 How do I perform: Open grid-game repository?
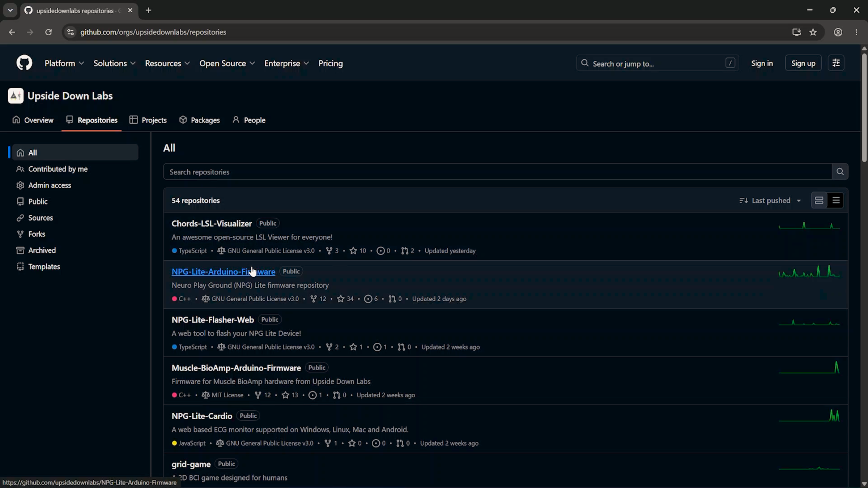coord(191,464)
